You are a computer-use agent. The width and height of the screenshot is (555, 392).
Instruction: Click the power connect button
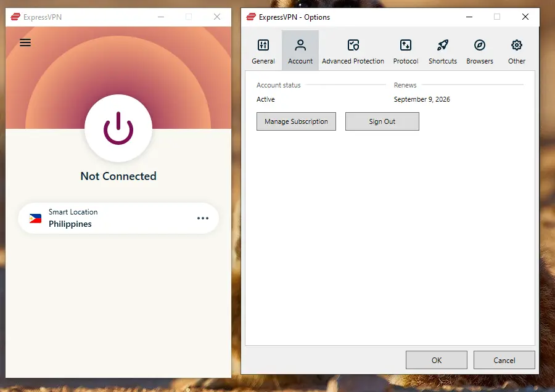click(118, 128)
